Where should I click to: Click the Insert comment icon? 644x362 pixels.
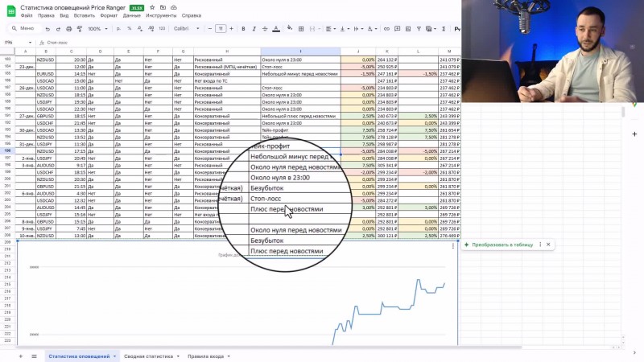397,29
